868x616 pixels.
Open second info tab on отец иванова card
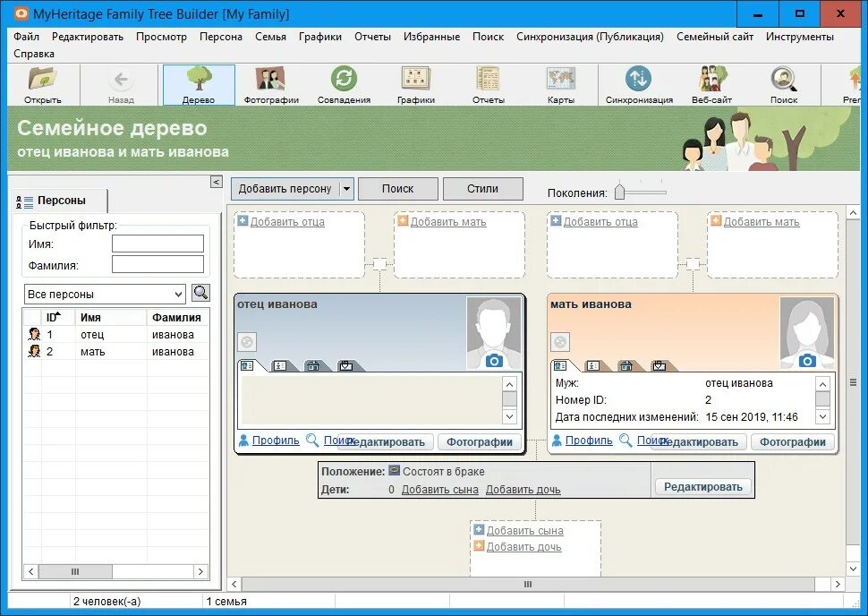click(x=281, y=365)
